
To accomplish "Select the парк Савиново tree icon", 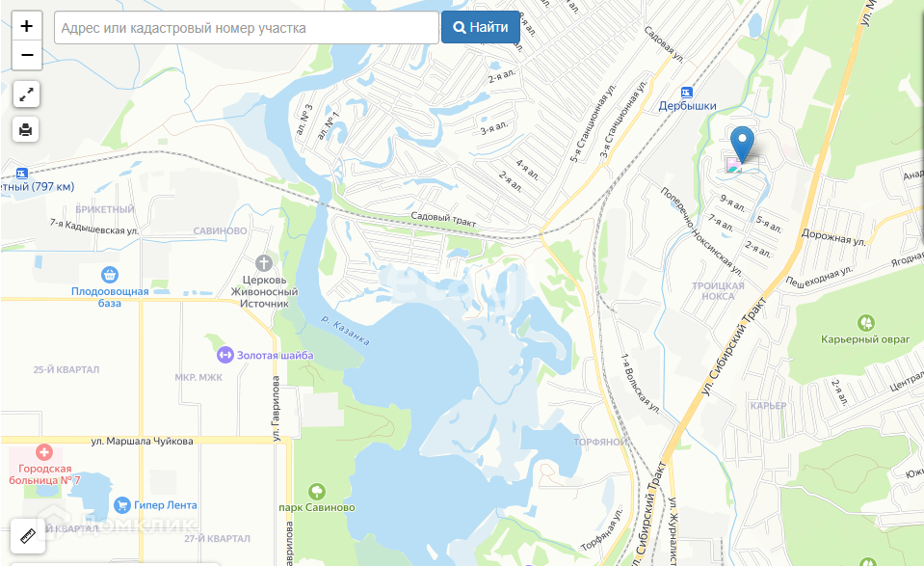I will pyautogui.click(x=316, y=491).
